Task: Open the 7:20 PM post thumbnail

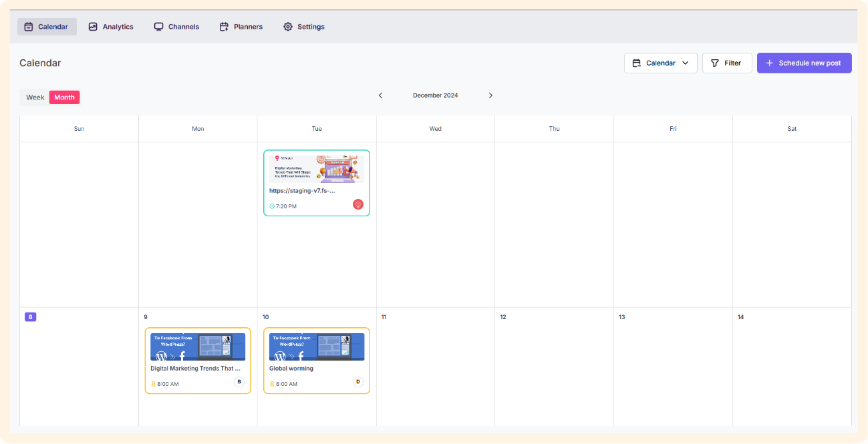Action: pyautogui.click(x=317, y=169)
